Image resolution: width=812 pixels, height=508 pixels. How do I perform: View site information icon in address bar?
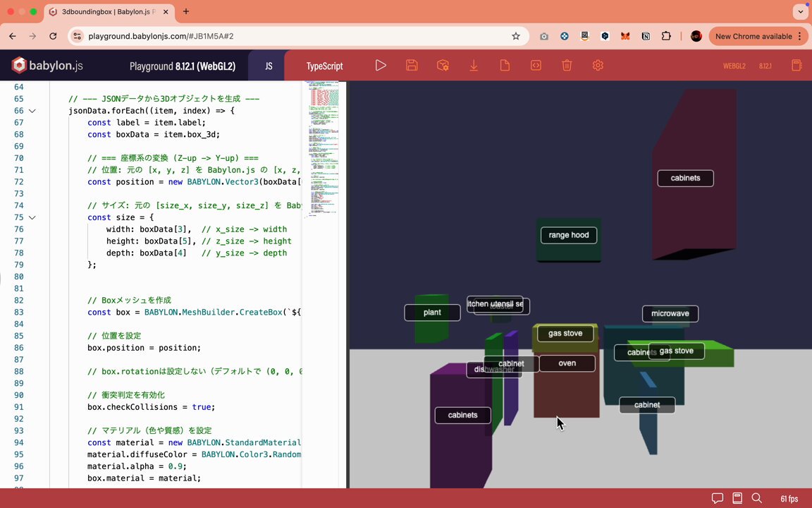click(77, 36)
